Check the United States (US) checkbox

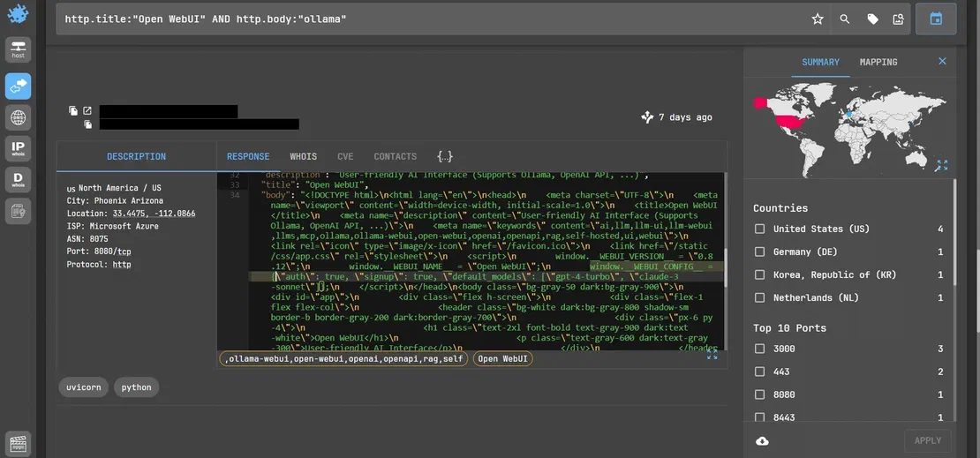pos(759,229)
